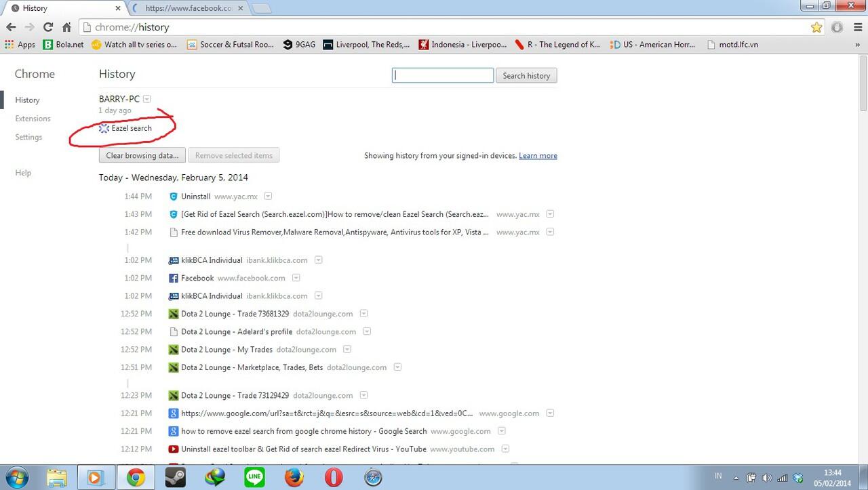Click the IN language indicator in tray
This screenshot has width=868, height=490.
point(718,477)
